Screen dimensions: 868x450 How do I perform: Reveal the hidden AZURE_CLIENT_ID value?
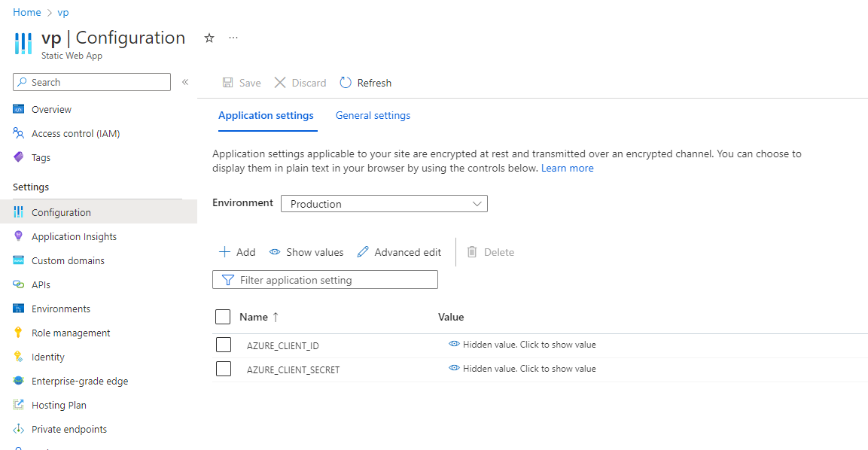point(522,345)
